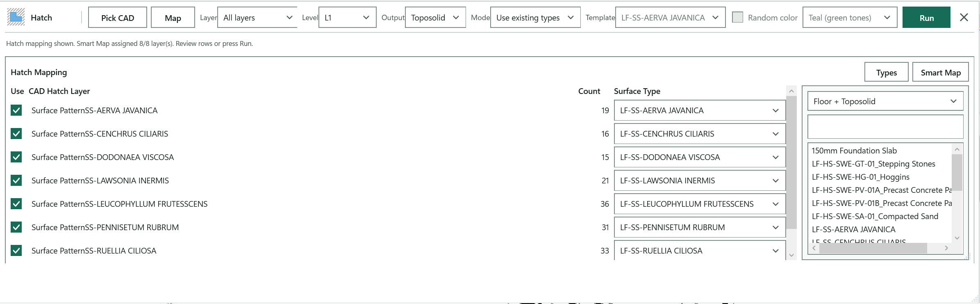
Task: Click the hatch mapping scrollbar down arrow
Action: 791,255
